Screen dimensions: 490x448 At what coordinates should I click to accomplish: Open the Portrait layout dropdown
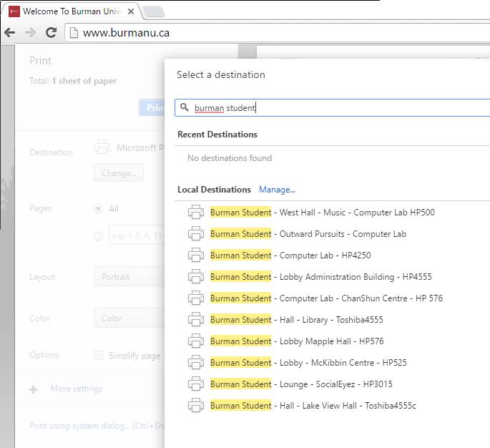click(129, 277)
